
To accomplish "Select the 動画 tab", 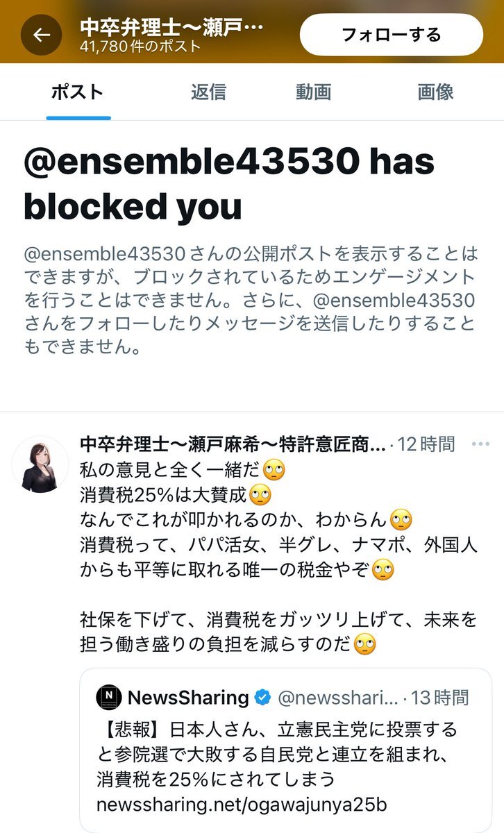I will (313, 92).
